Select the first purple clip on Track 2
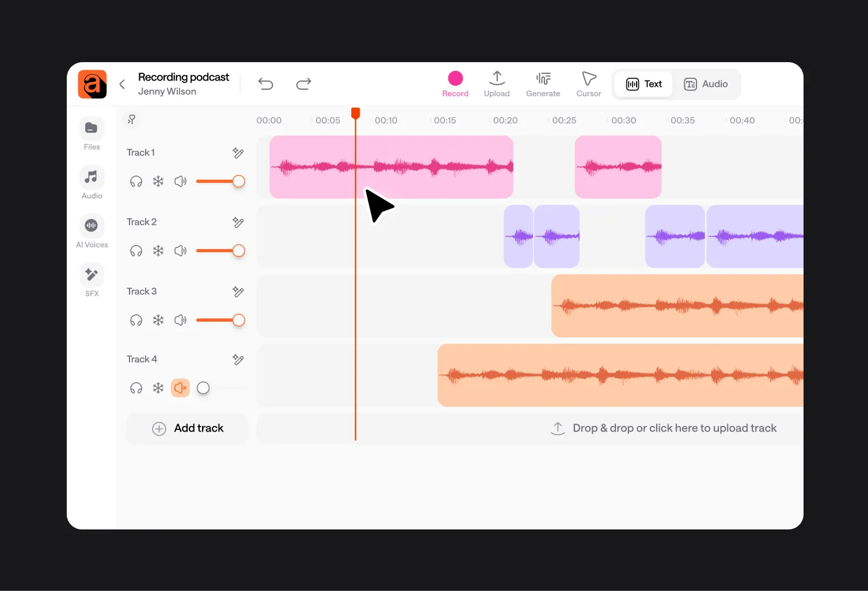Screen dimensions: 868x591 [x=518, y=237]
